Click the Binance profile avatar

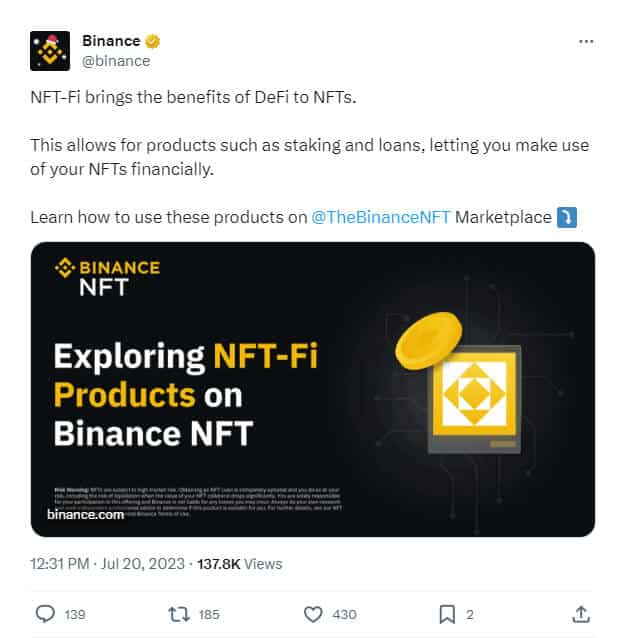pos(50,51)
